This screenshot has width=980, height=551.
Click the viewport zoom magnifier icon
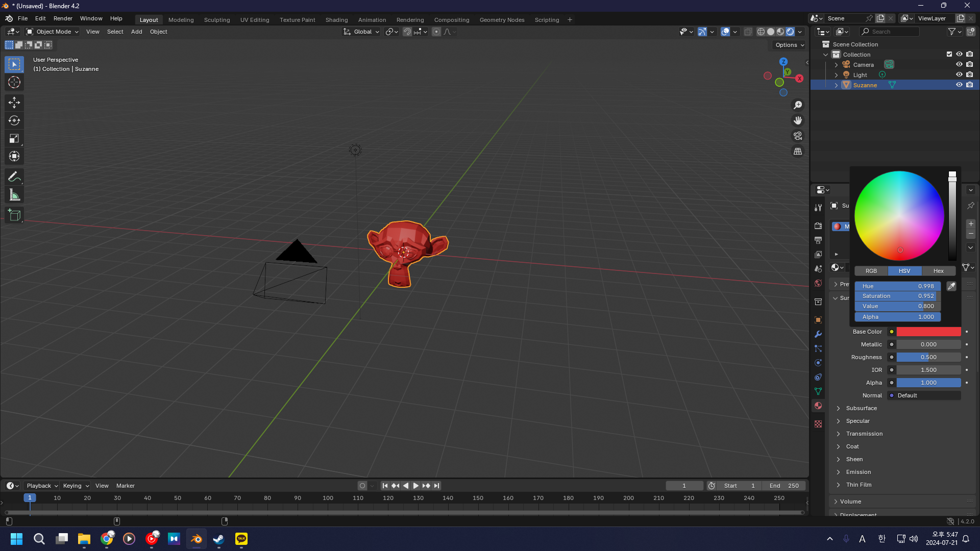798,105
